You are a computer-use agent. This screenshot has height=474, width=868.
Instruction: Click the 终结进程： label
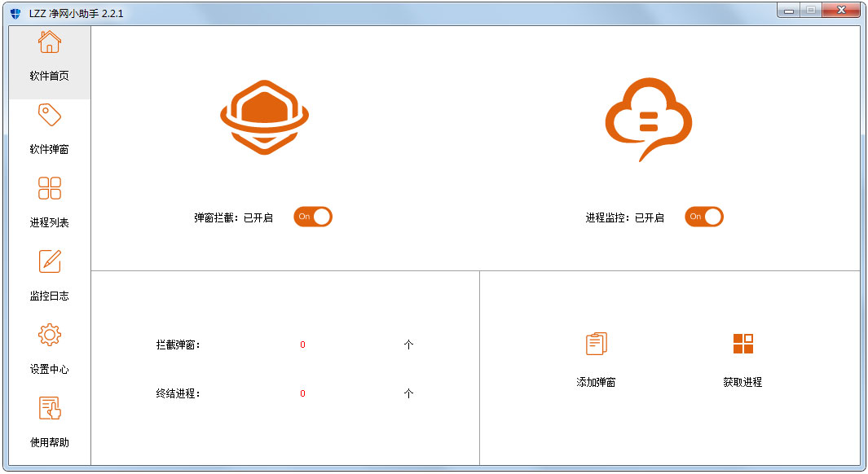tap(178, 394)
